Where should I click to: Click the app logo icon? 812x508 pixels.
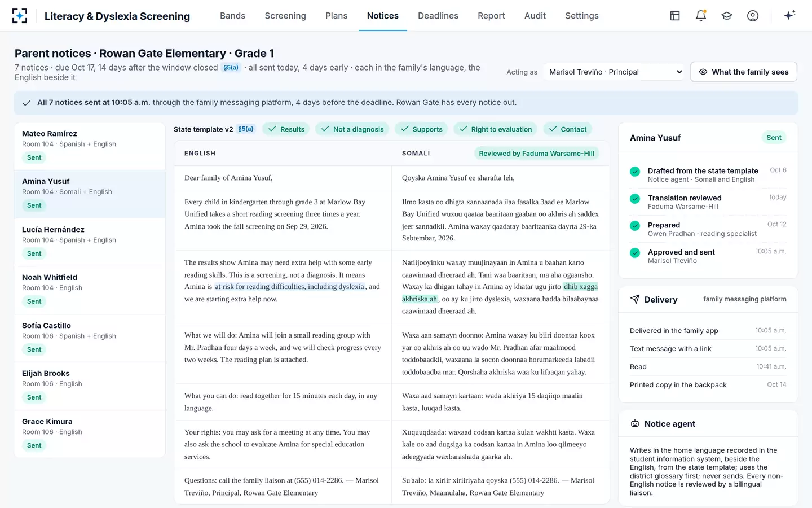(x=20, y=16)
